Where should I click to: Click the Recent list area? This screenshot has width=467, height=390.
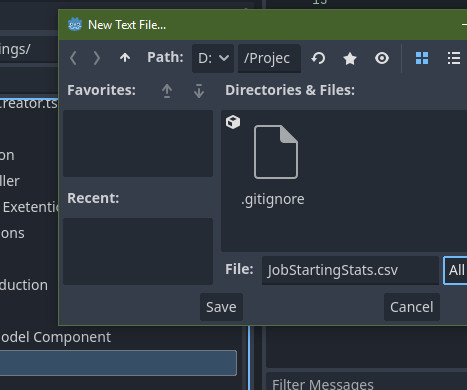tap(138, 251)
